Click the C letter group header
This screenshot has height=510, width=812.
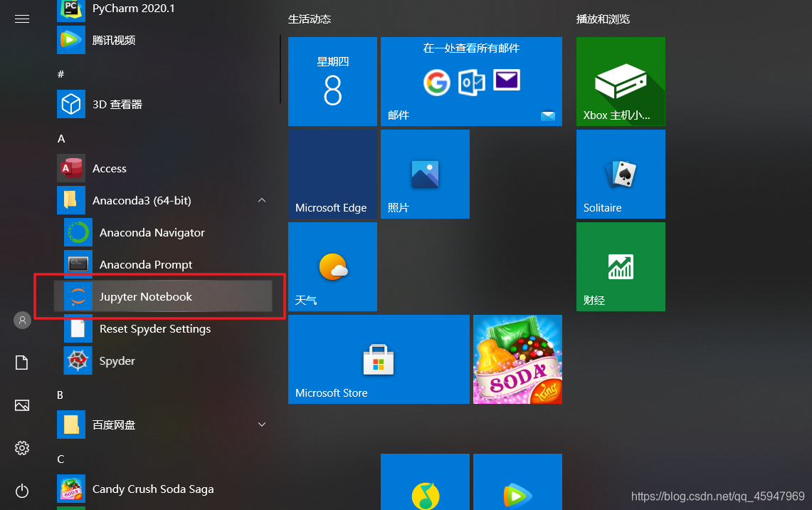[60, 459]
